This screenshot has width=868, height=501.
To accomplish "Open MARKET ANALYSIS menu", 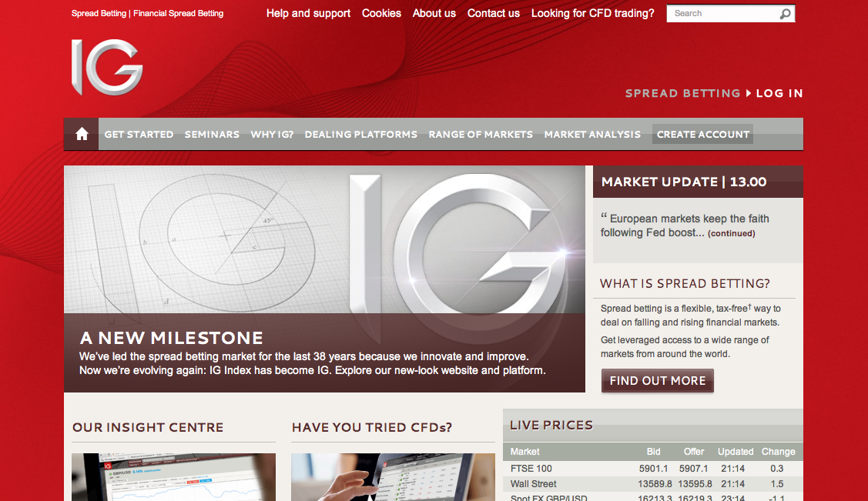I will click(592, 135).
